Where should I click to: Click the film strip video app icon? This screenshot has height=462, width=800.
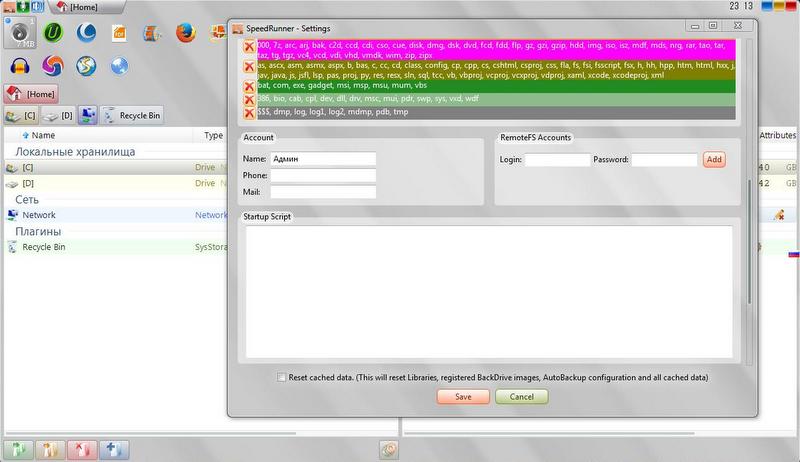tap(152, 34)
